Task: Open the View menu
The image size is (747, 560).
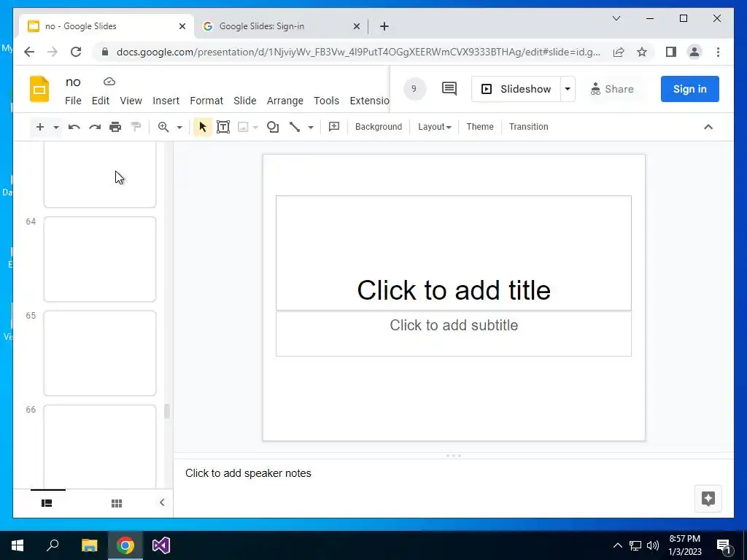Action: click(131, 101)
